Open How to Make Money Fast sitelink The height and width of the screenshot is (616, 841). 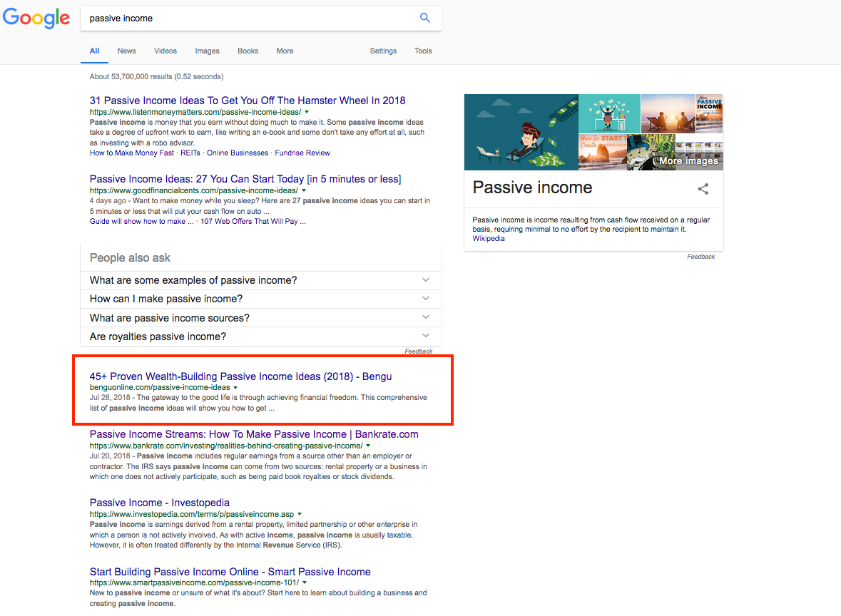click(x=131, y=153)
